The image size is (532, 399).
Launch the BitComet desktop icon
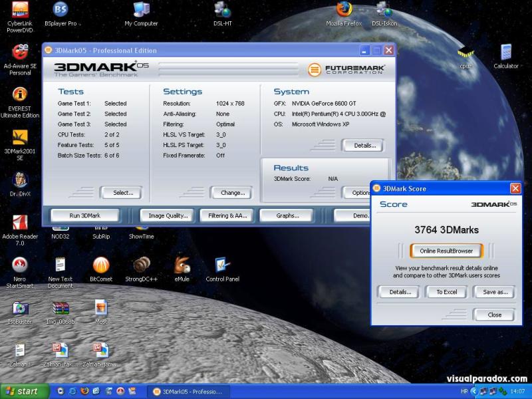(x=101, y=265)
